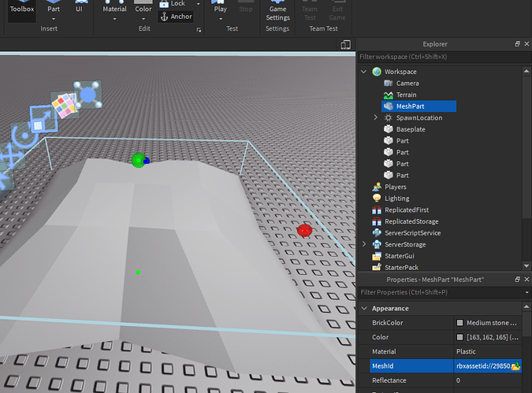The height and width of the screenshot is (393, 532).
Task: Click the rotate tool widget icon in viewport
Action: (24, 136)
